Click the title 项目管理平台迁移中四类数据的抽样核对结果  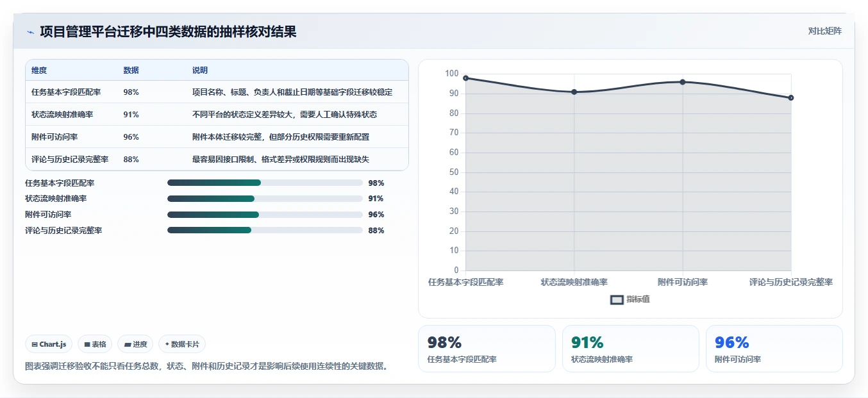[168, 31]
